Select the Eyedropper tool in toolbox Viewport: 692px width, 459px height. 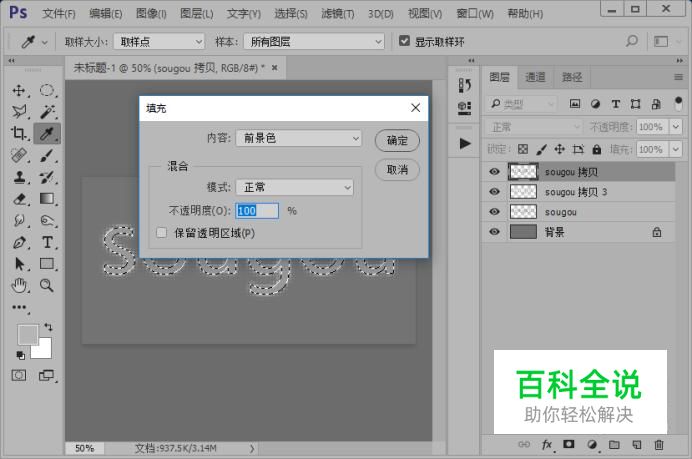click(47, 133)
